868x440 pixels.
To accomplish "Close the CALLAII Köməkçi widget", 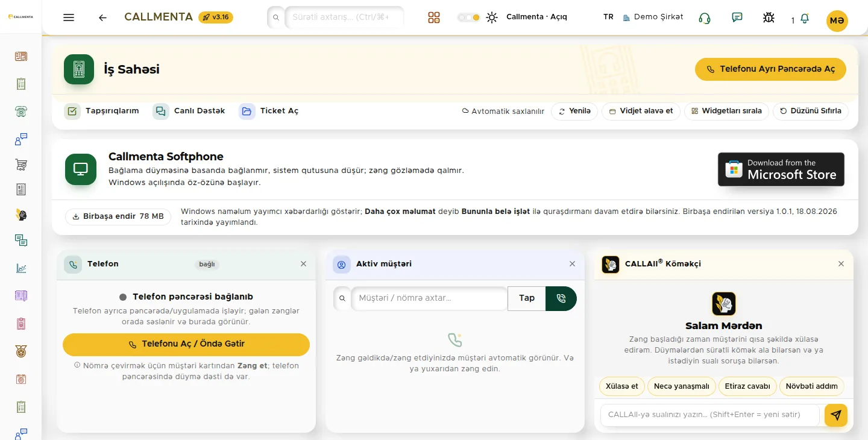I will (x=841, y=264).
